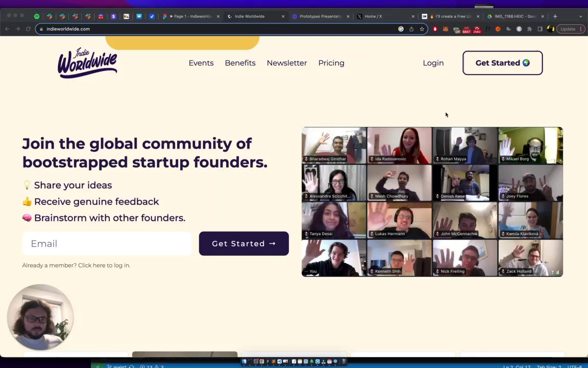
Task: Open the pinned purple S tab
Action: (113, 16)
